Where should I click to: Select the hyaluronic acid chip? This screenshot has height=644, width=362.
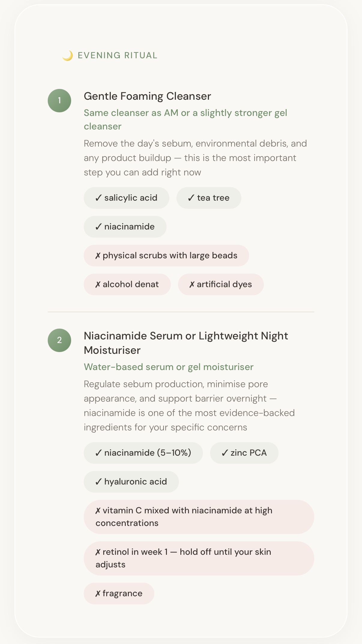pyautogui.click(x=131, y=482)
